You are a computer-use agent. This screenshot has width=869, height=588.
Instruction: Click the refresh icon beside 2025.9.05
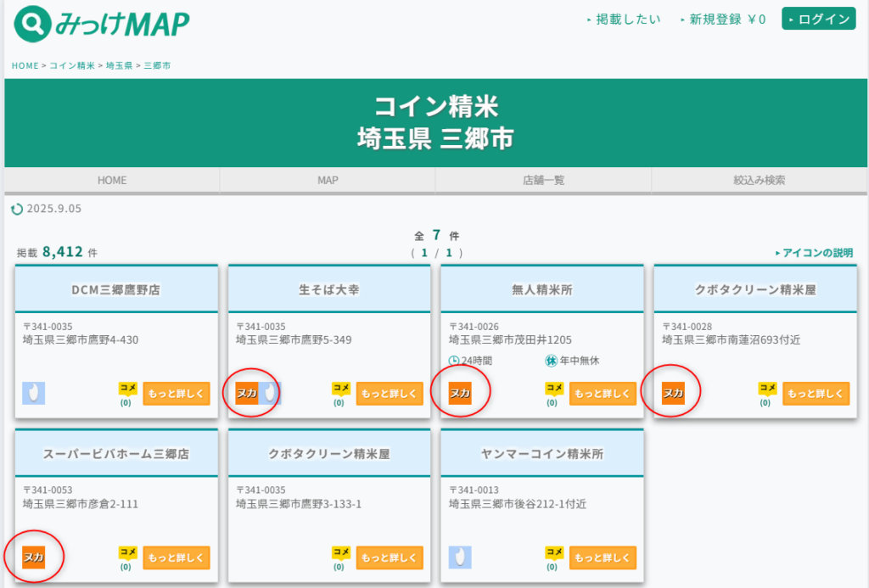point(17,209)
